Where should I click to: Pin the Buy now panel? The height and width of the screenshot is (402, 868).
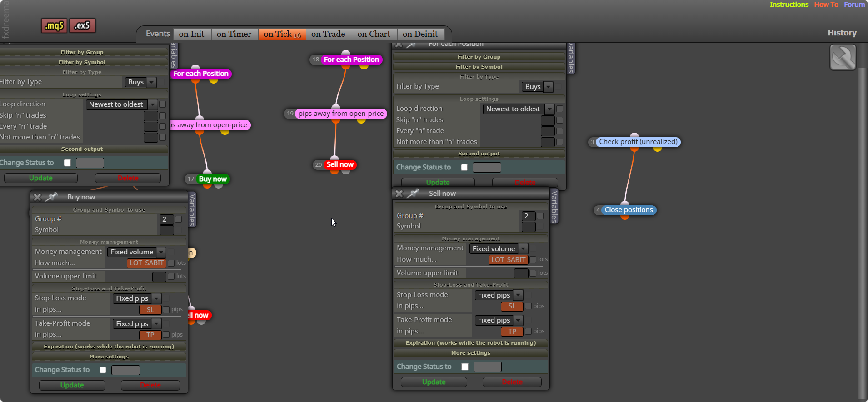click(51, 197)
